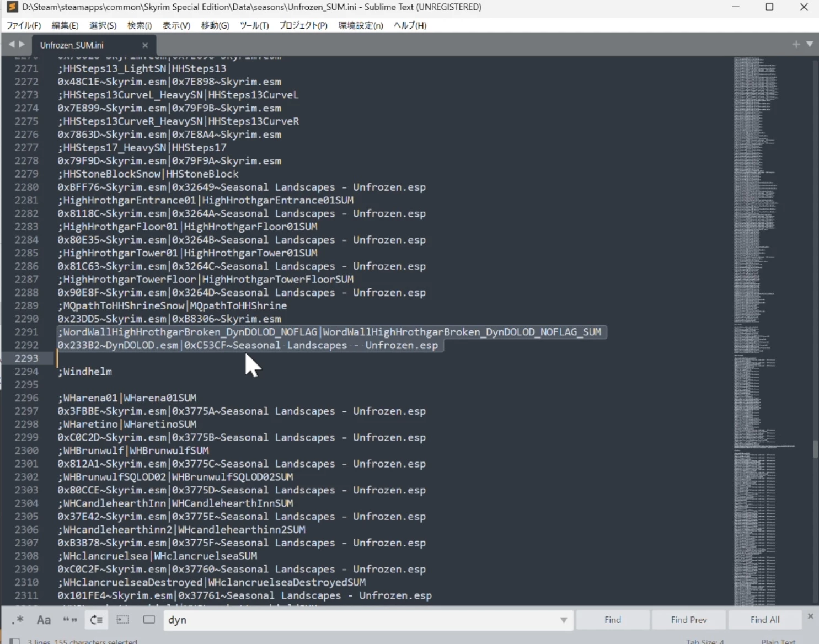Minimize the Sublime Text window

pyautogui.click(x=735, y=7)
